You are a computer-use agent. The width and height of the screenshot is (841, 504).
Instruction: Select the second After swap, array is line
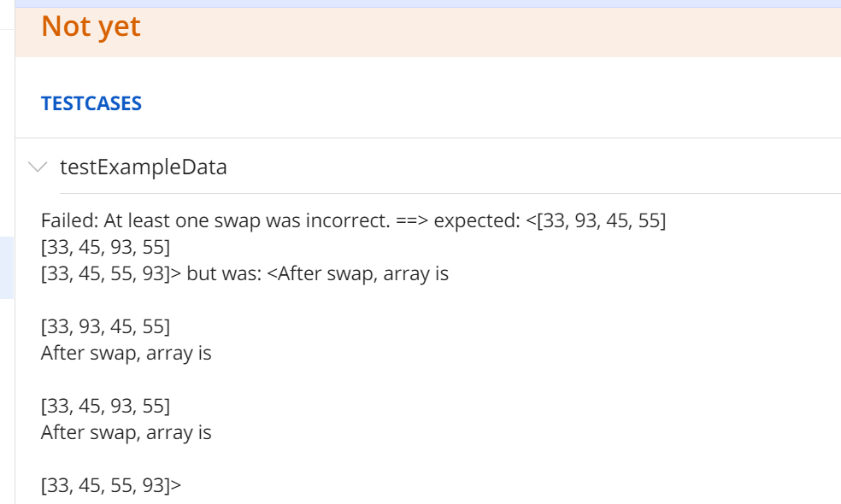coord(125,432)
